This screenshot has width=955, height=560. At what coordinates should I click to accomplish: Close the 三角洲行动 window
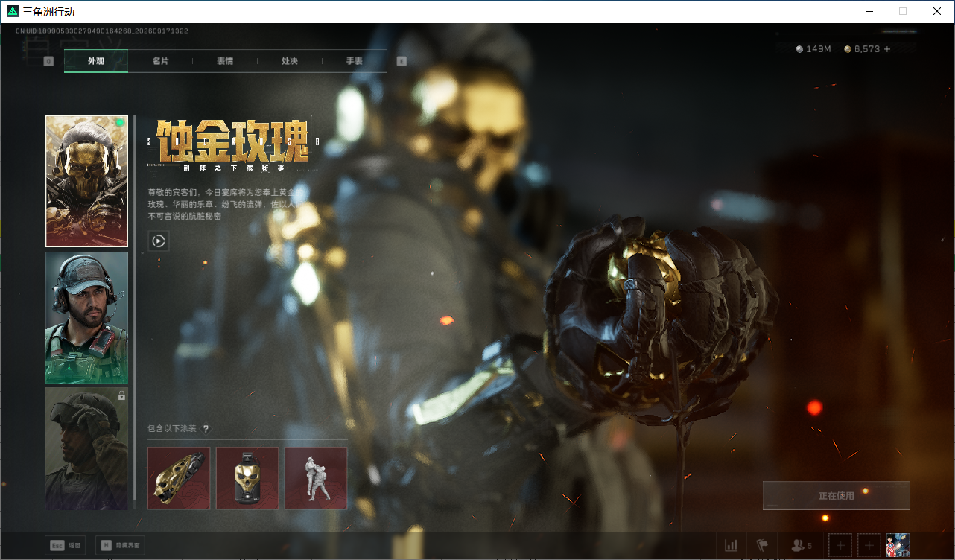coord(937,11)
